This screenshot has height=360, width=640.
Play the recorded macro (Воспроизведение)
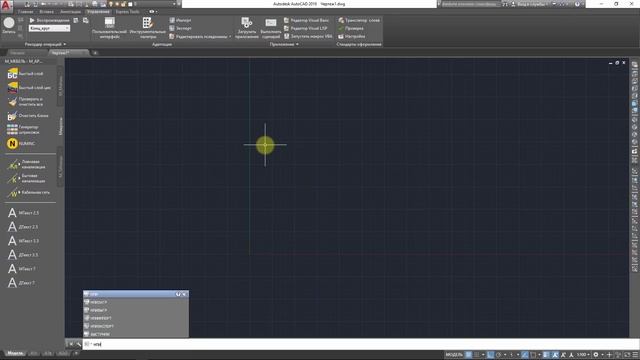coord(49,20)
